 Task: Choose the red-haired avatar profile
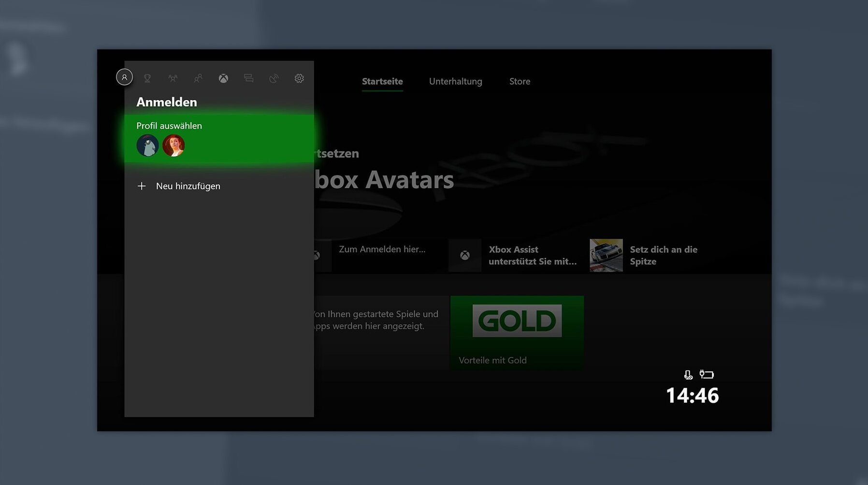174,146
